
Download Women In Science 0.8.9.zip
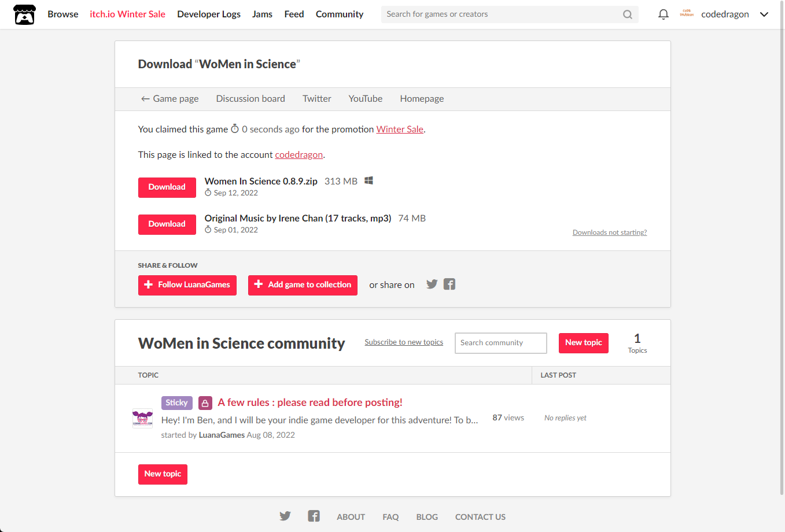coord(167,187)
